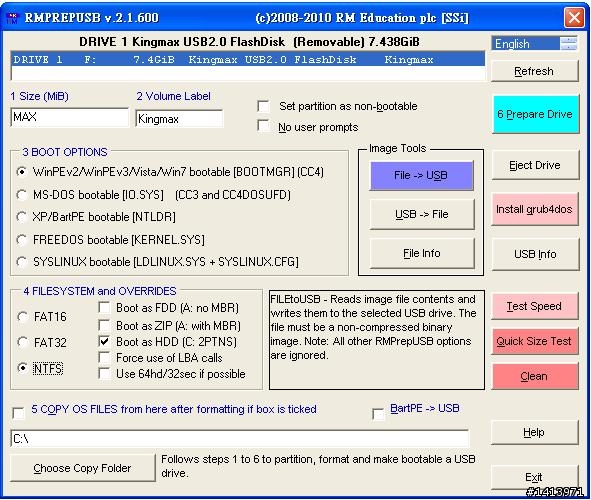The image size is (591, 500).
Task: Enable Boot as ZIP (A: with MBR)
Action: tap(104, 325)
